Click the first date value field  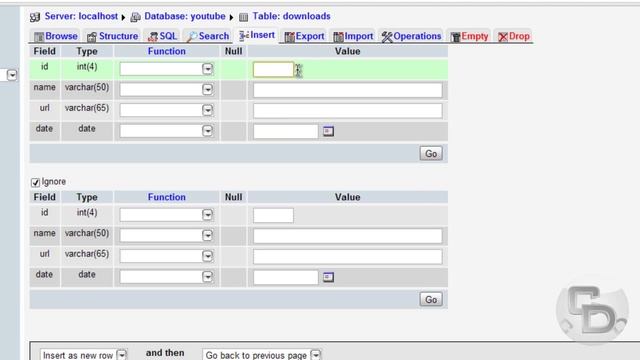coord(285,131)
